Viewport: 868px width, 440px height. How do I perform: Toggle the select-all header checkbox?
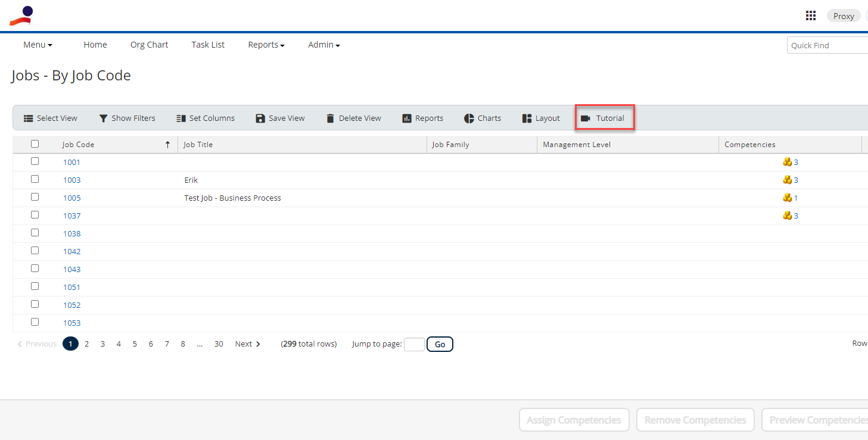35,143
